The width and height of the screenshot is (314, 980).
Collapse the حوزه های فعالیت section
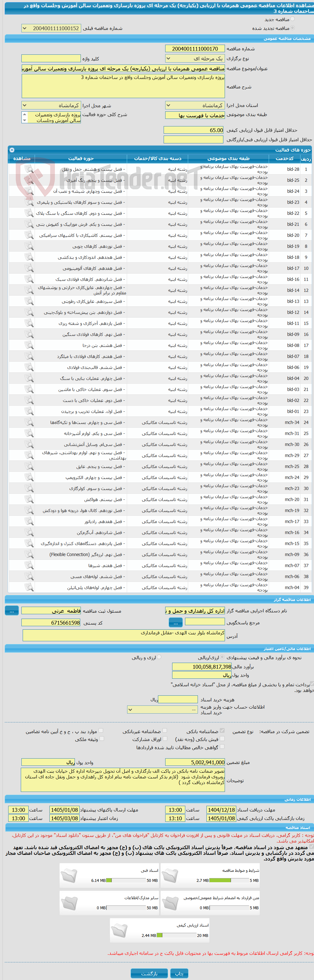12,150
